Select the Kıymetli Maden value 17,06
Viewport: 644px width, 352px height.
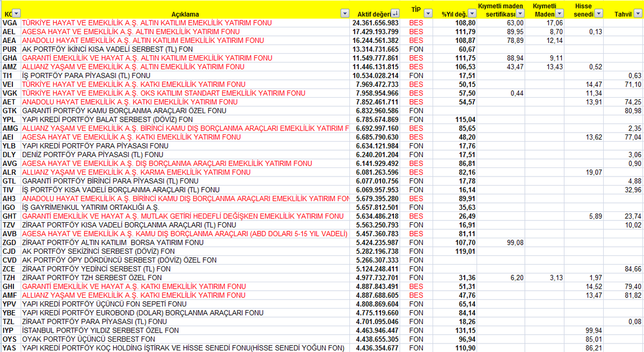coord(554,23)
